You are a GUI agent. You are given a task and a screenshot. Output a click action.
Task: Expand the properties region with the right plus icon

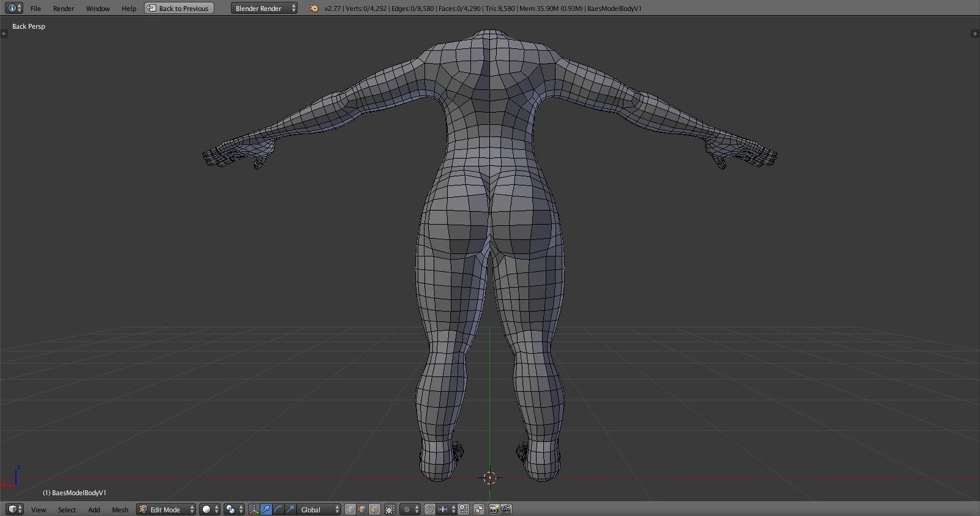[975, 34]
